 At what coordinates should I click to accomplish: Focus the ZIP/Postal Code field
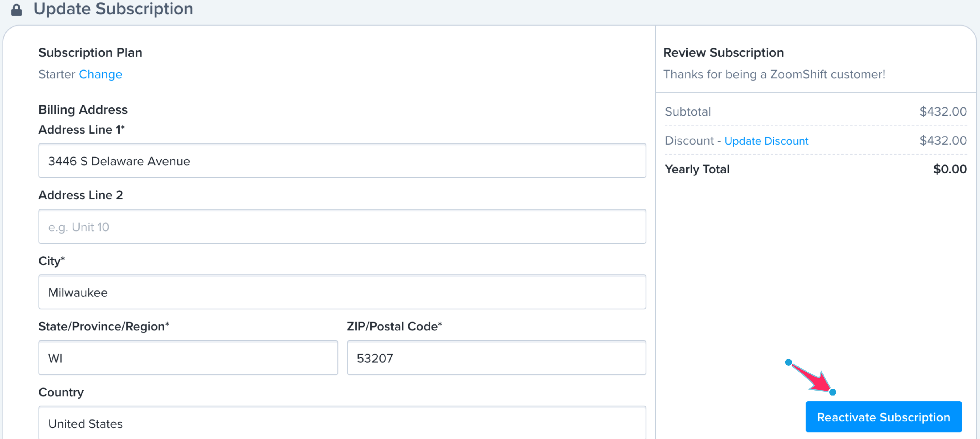coord(496,358)
